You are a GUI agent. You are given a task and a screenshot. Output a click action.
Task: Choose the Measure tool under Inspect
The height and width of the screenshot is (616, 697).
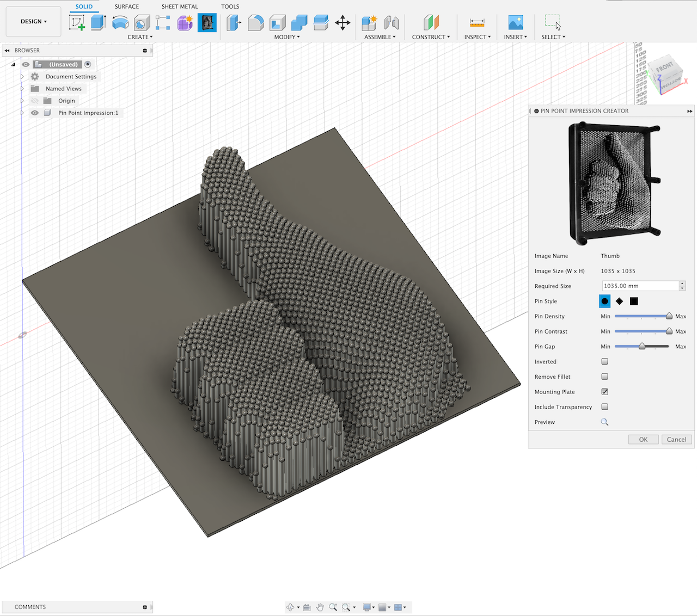477,22
